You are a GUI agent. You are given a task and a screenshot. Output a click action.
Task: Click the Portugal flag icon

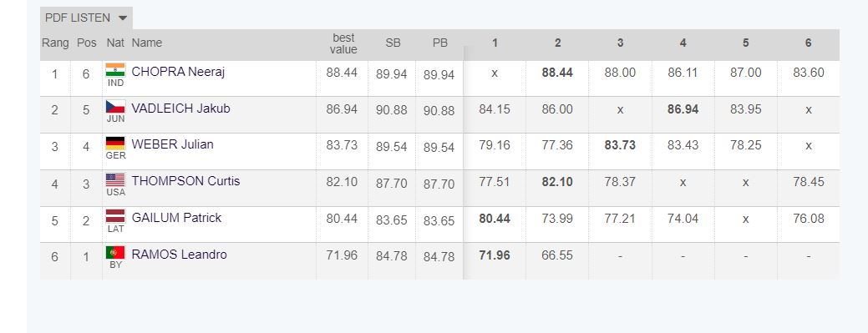115,253
